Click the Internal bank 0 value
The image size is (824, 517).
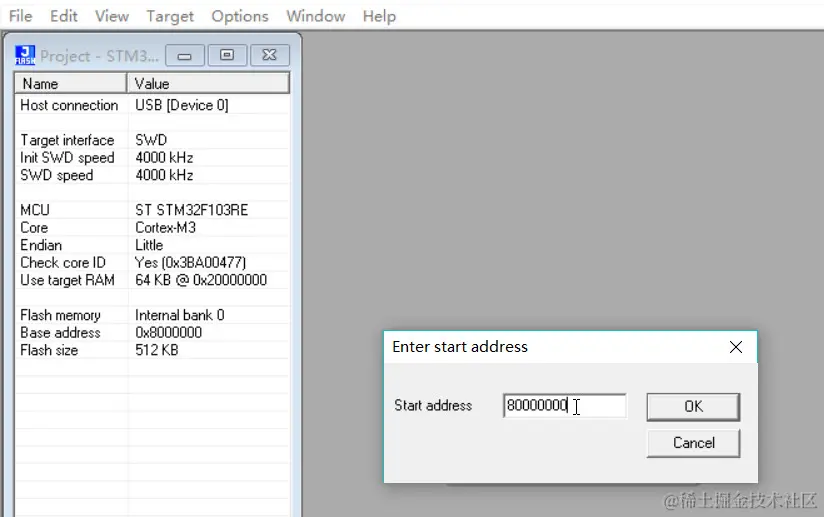pos(179,315)
